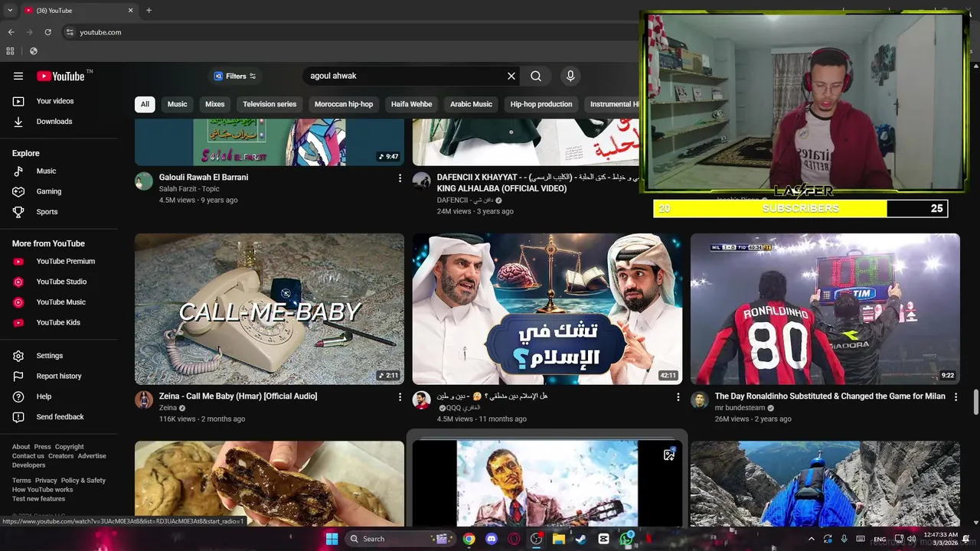Open more options for the Ronaldinho video
Viewport: 980px width, 551px height.
point(955,397)
